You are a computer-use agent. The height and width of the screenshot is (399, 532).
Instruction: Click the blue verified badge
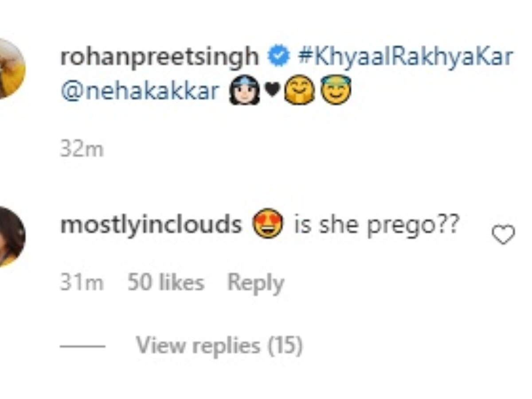click(279, 57)
